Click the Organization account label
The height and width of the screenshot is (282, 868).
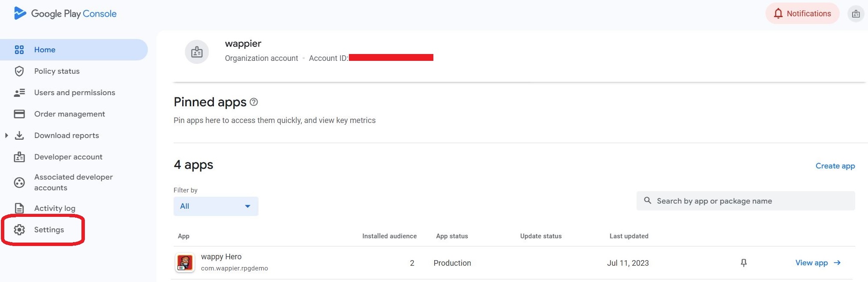pyautogui.click(x=261, y=58)
